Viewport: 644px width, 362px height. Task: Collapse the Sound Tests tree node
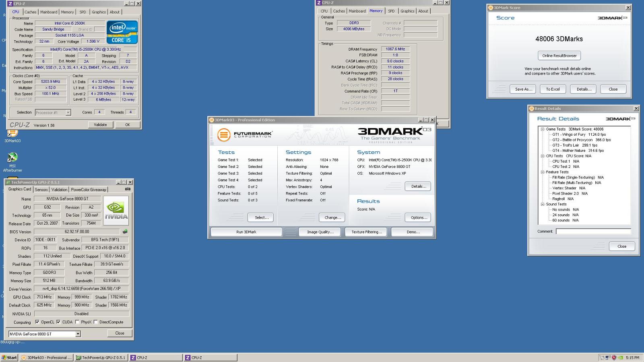click(542, 204)
